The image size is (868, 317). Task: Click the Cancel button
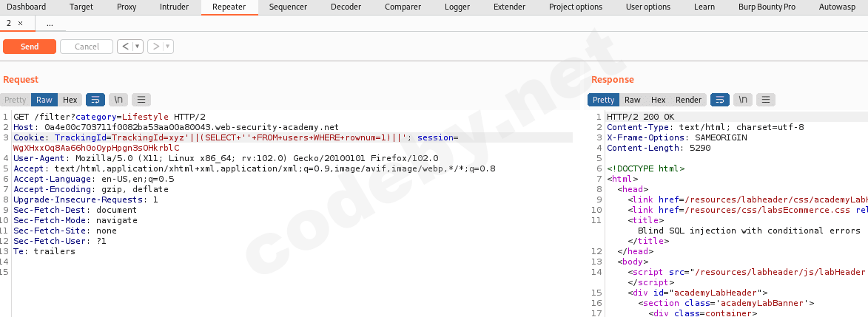click(x=87, y=47)
